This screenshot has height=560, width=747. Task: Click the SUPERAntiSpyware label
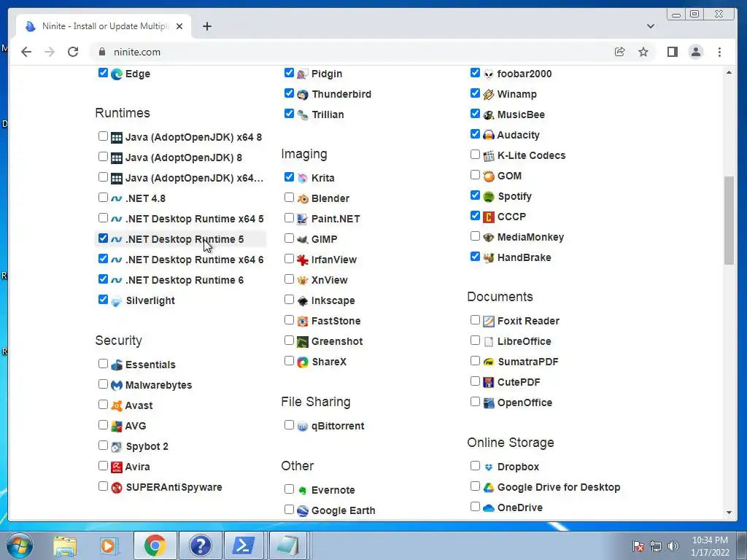(174, 488)
